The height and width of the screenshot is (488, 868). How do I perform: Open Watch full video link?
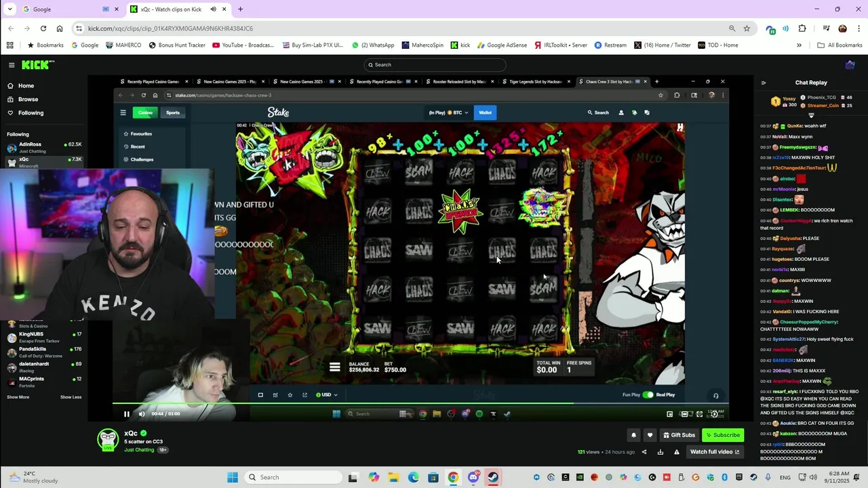715,452
